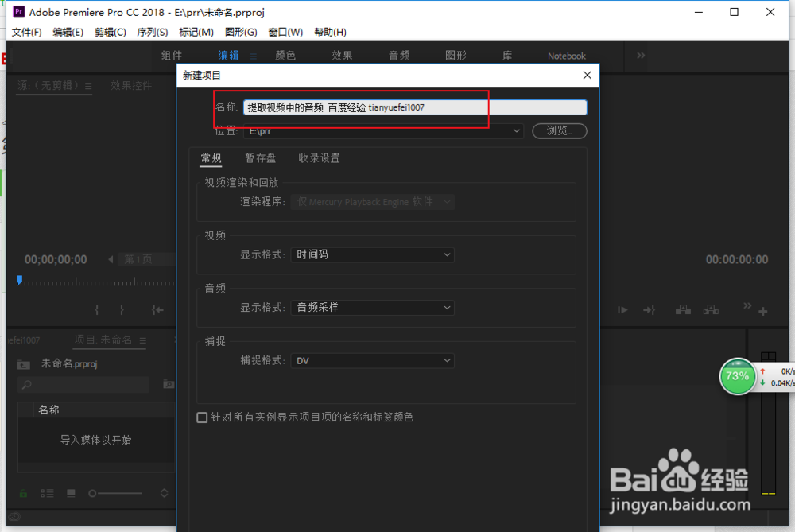Open 窗口(W) menu
795x532 pixels.
(x=285, y=32)
